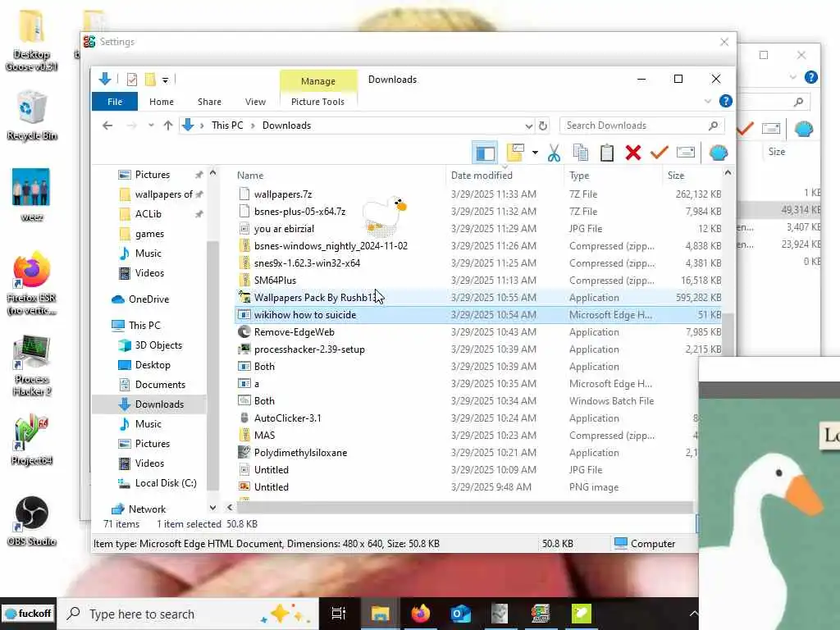
Task: Open pinned ACLib folder in navigation pane
Action: point(148,214)
